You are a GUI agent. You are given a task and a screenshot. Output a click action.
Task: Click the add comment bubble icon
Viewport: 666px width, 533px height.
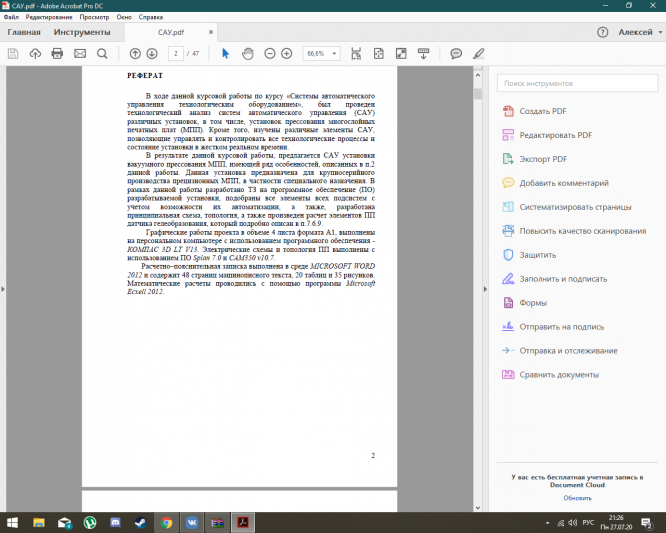[456, 53]
